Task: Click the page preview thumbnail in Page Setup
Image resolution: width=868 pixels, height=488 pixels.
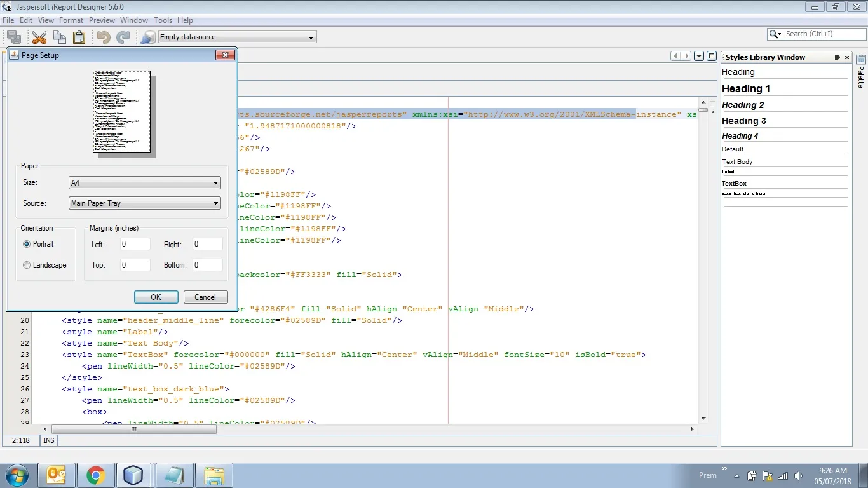Action: pyautogui.click(x=122, y=112)
